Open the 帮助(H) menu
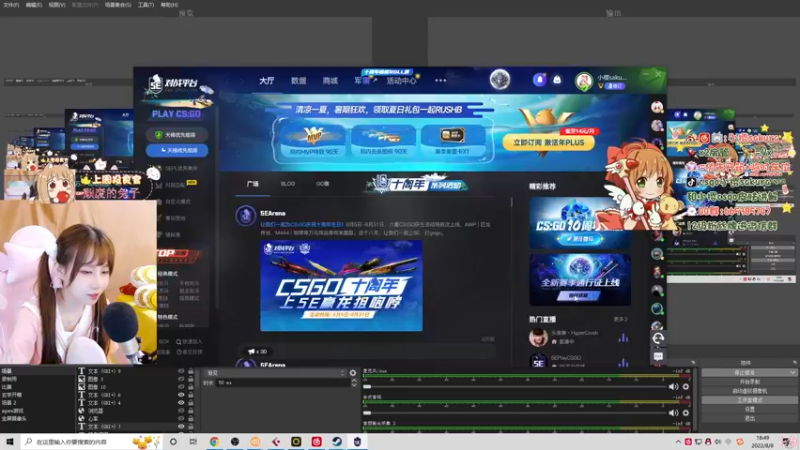 [x=169, y=5]
